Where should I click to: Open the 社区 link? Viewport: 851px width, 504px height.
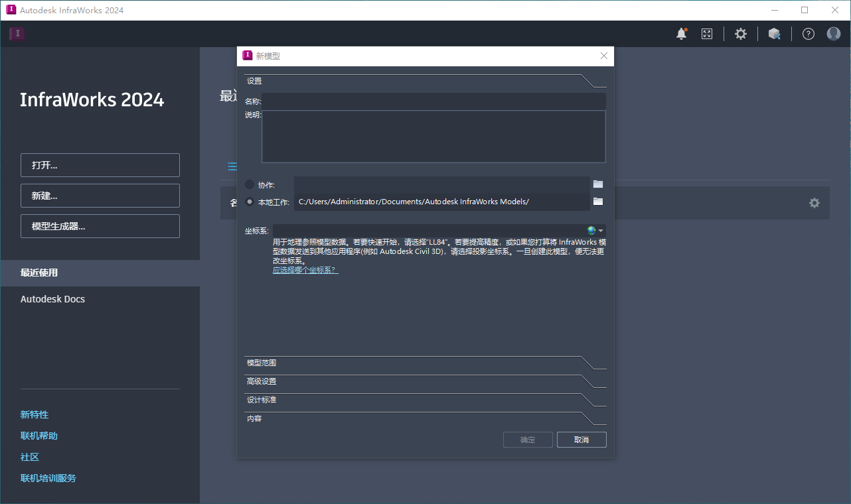coord(30,457)
